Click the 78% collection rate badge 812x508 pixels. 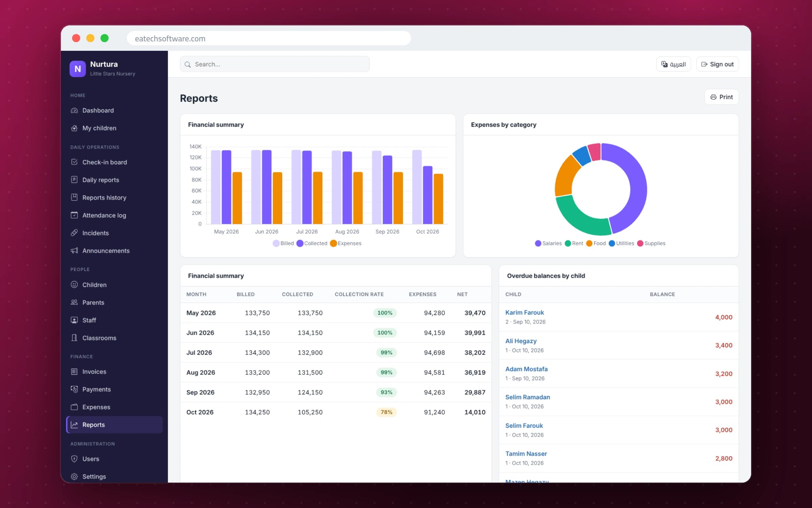pos(386,412)
